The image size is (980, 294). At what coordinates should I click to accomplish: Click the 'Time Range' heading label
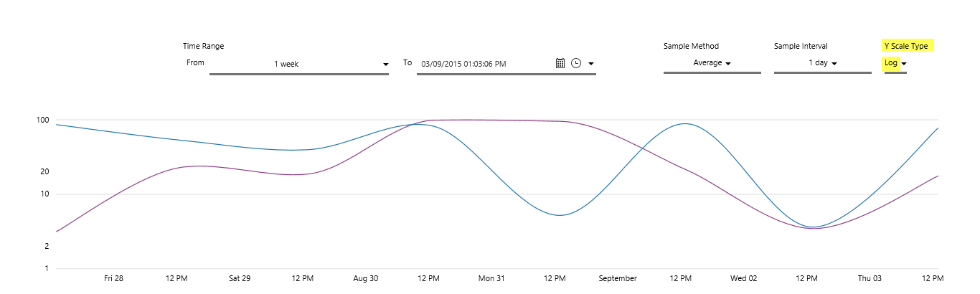click(x=203, y=46)
